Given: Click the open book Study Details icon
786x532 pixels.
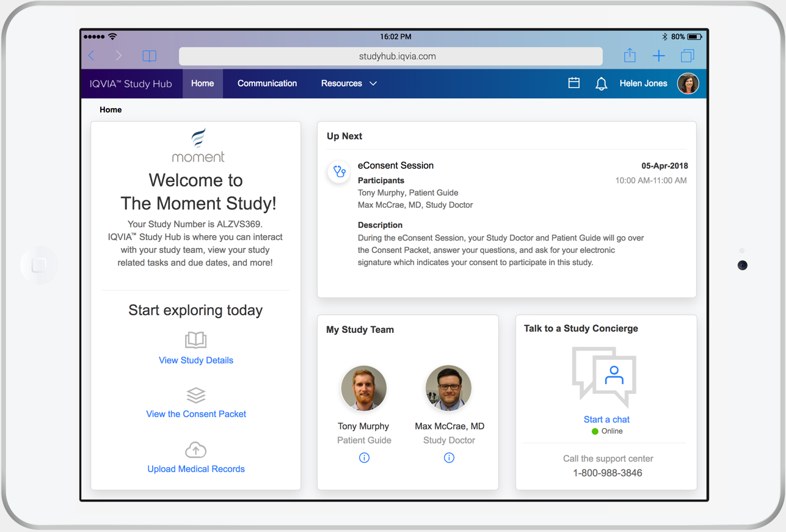Looking at the screenshot, I should [195, 340].
